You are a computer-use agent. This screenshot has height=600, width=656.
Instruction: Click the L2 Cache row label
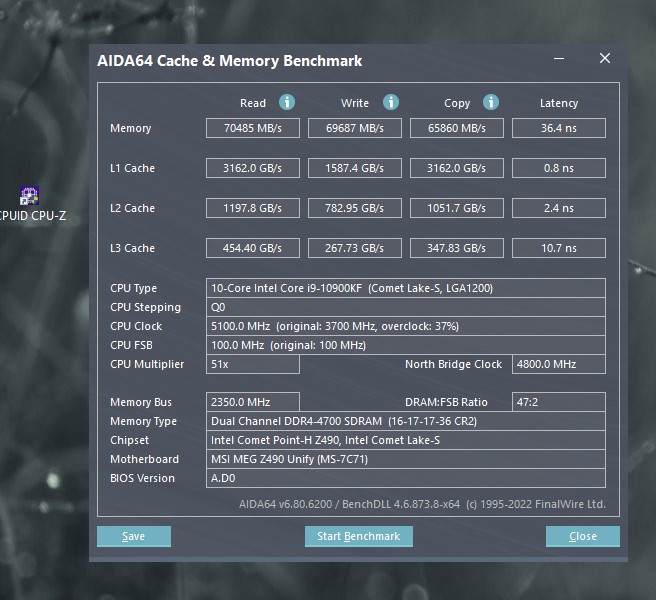132,208
